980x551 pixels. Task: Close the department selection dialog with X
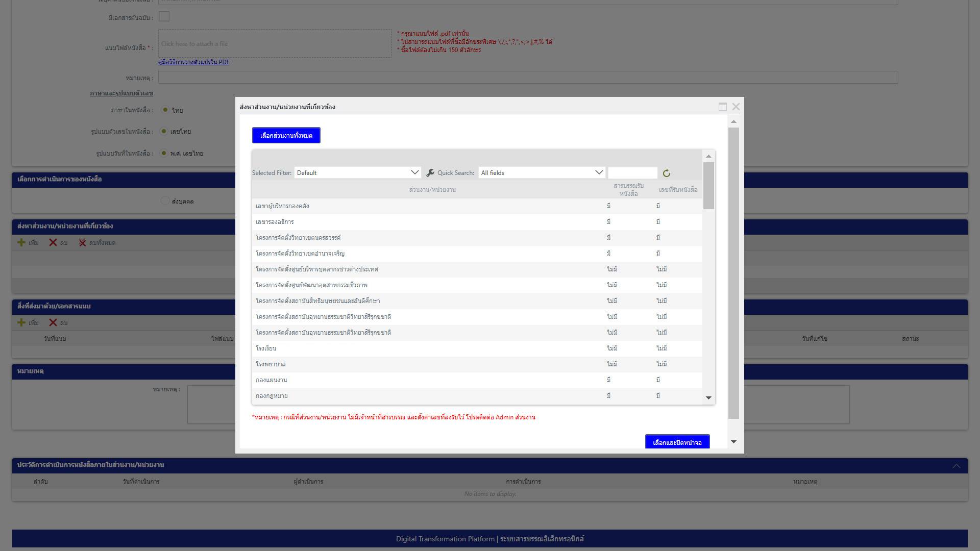tap(736, 107)
